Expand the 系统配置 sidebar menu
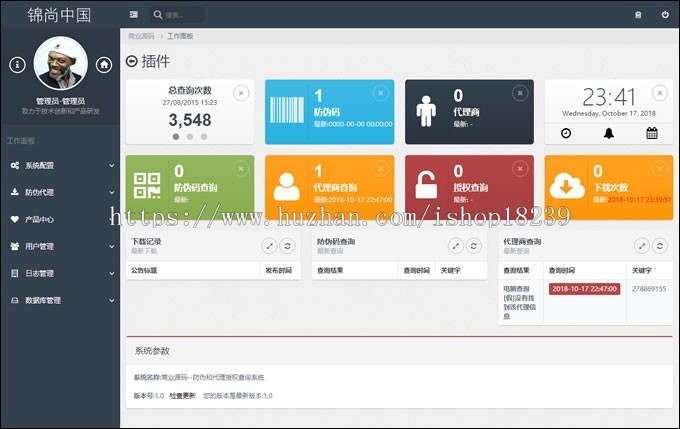The height and width of the screenshot is (429, 680). tap(61, 165)
